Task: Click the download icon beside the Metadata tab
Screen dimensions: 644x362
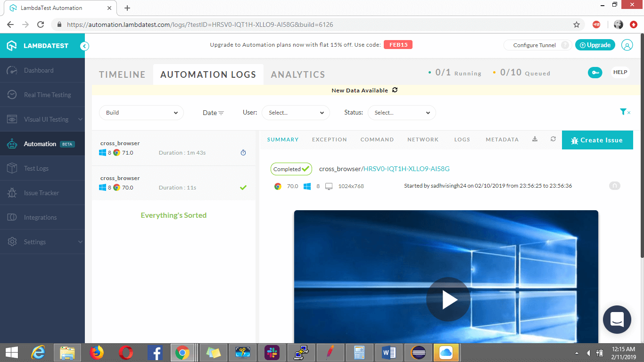Action: click(535, 140)
